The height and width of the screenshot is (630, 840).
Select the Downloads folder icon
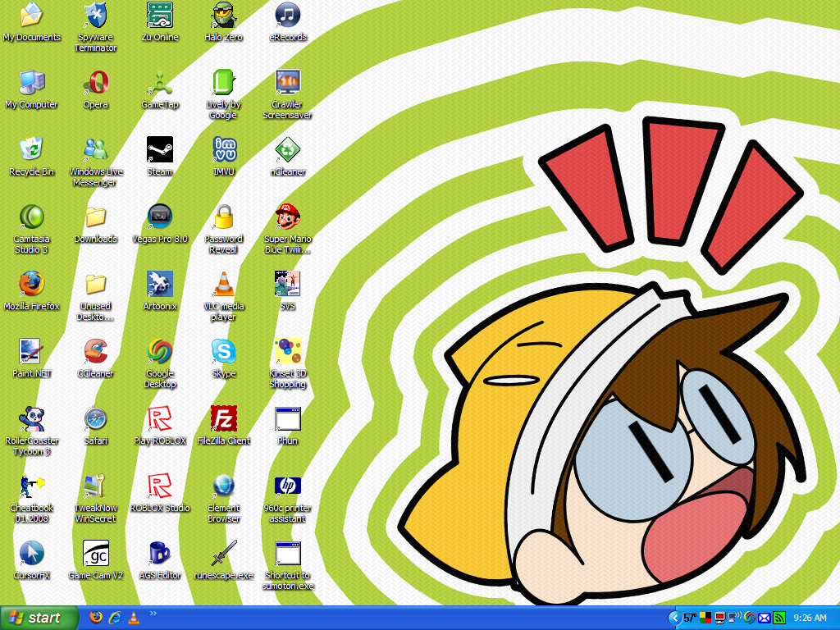coord(96,217)
